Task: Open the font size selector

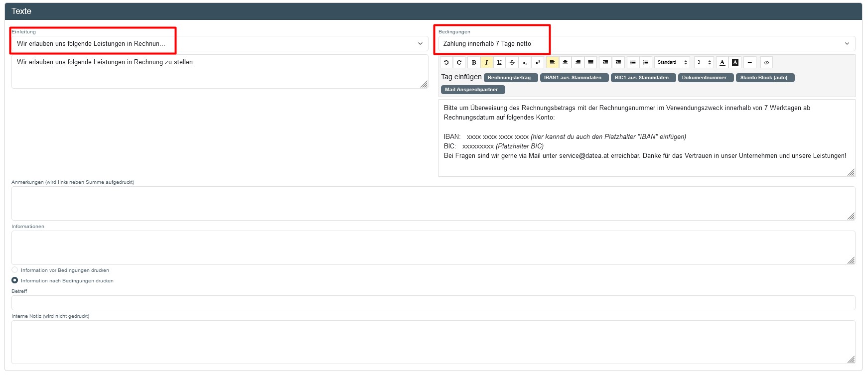Action: point(704,62)
